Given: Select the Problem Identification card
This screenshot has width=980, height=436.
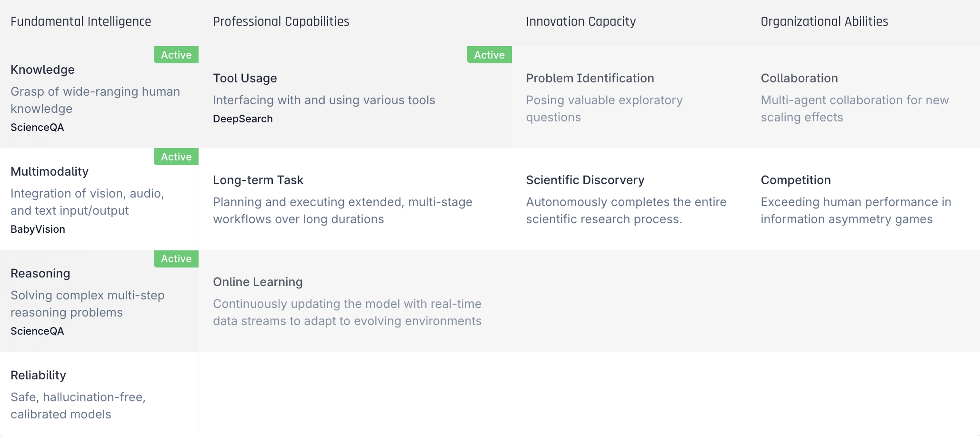Looking at the screenshot, I should [x=619, y=95].
